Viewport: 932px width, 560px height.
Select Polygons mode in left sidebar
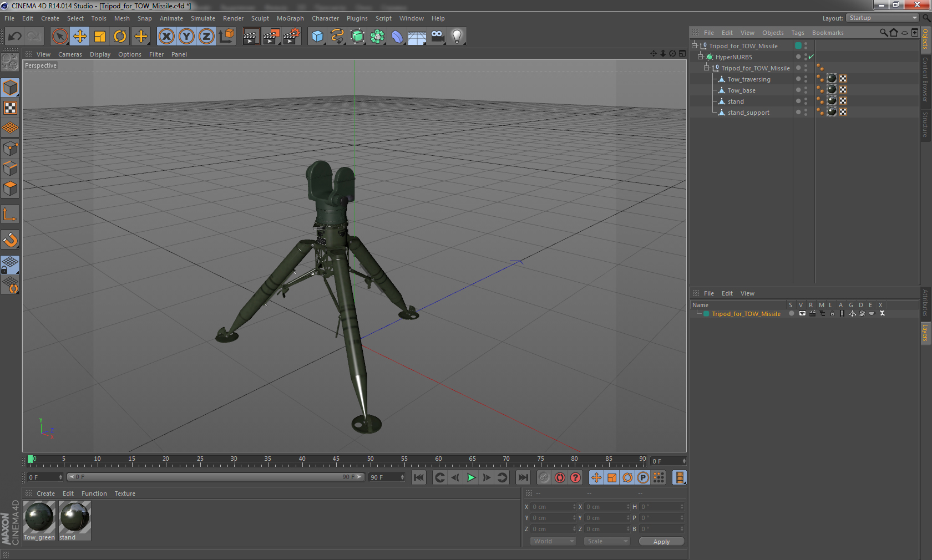coord(10,189)
